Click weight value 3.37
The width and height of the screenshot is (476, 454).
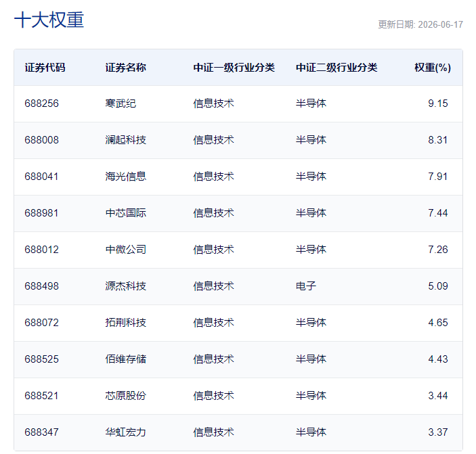pos(438,432)
